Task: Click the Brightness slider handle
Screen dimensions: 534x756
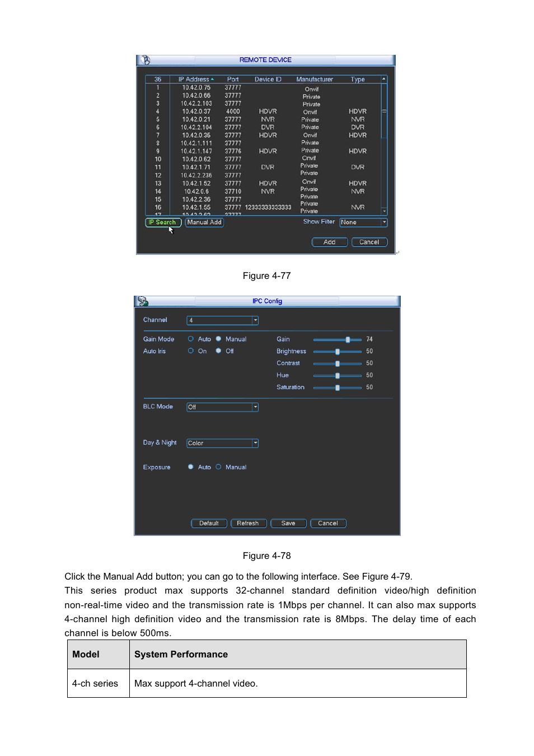Action: 338,352
